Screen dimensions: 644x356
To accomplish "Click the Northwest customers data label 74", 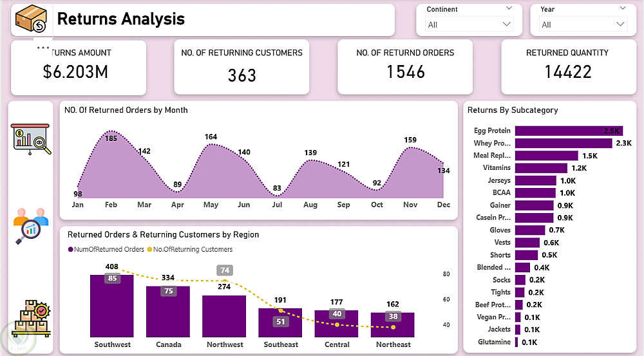I will (x=225, y=270).
